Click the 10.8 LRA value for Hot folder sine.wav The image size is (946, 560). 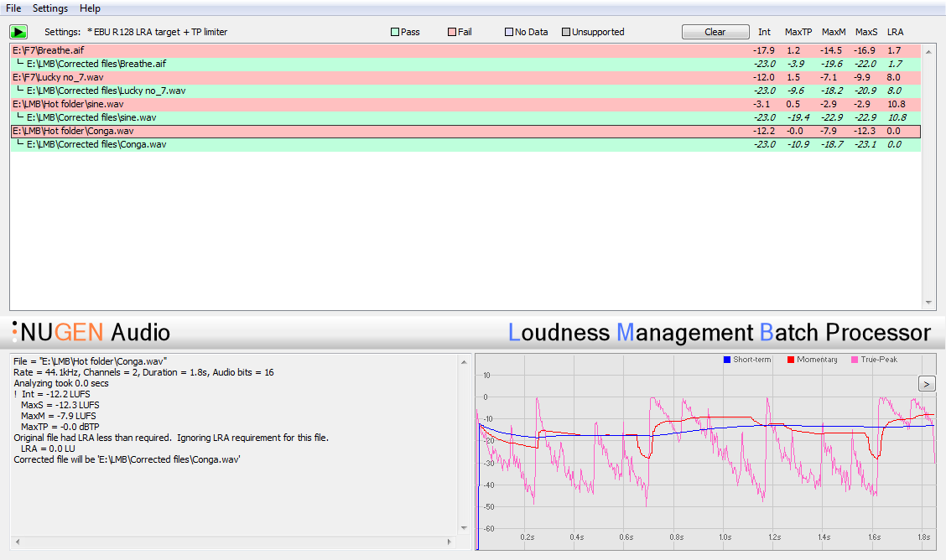(896, 104)
